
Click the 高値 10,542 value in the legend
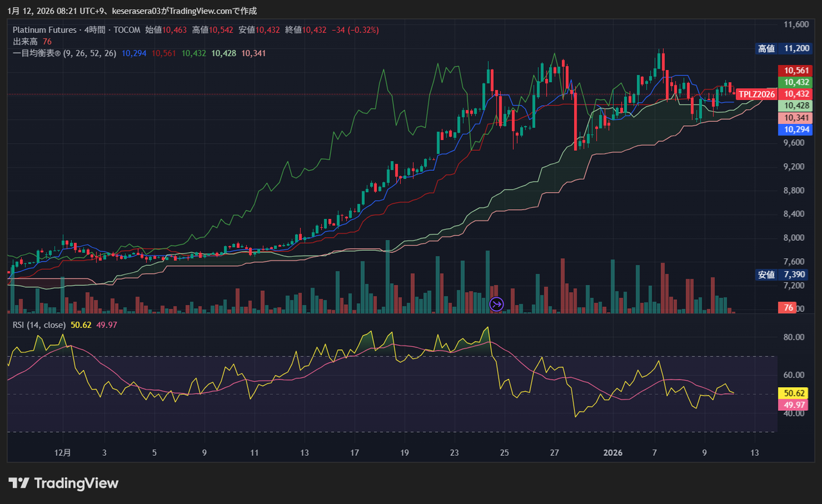(213, 30)
